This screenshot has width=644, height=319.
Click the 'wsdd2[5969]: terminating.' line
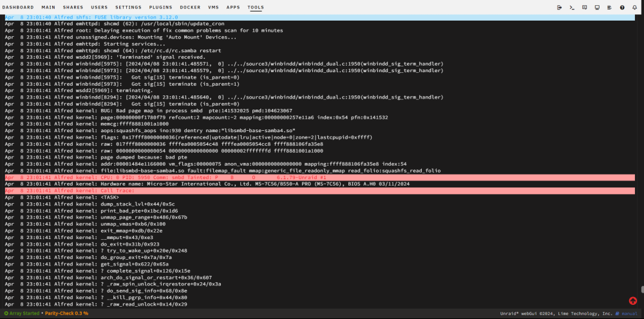click(79, 90)
